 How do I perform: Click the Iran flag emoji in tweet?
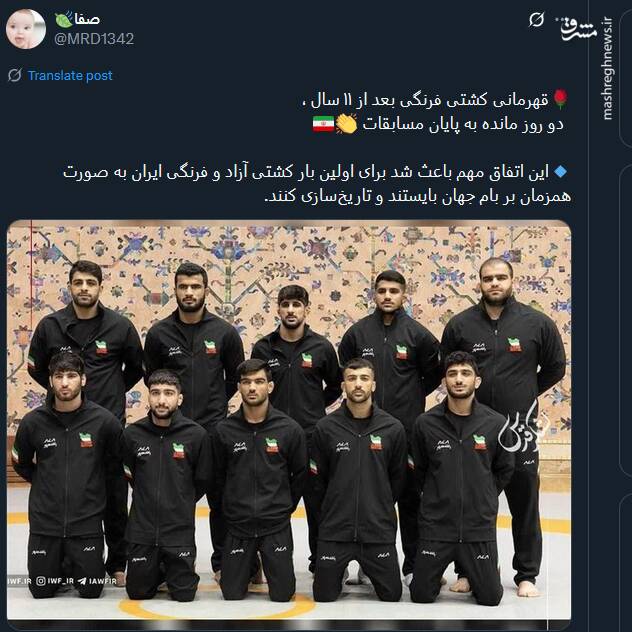point(323,124)
